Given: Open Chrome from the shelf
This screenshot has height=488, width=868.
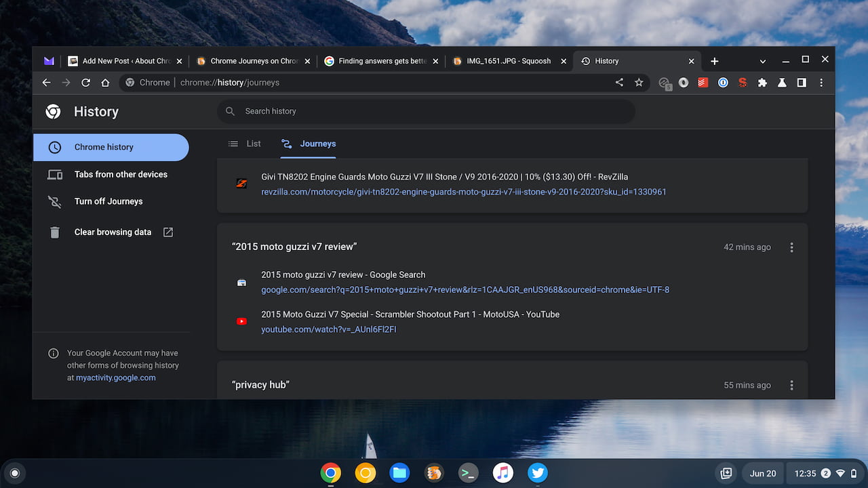Looking at the screenshot, I should point(331,472).
